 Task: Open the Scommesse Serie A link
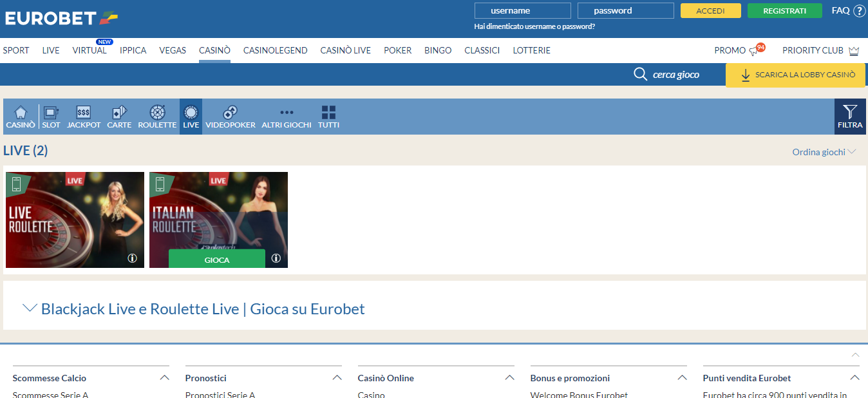50,394
